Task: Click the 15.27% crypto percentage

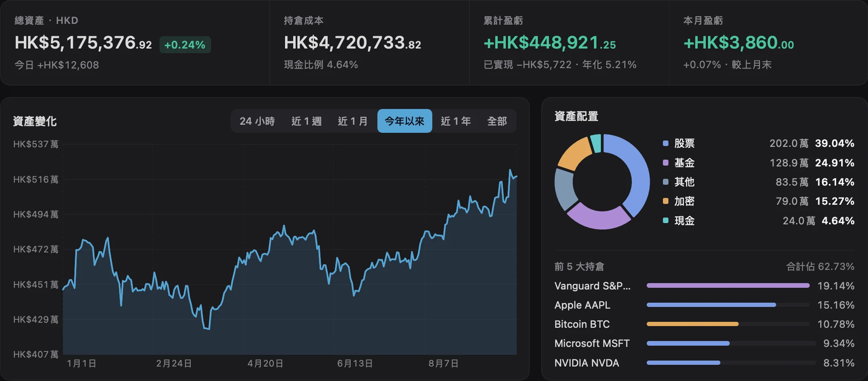Action: click(x=834, y=201)
